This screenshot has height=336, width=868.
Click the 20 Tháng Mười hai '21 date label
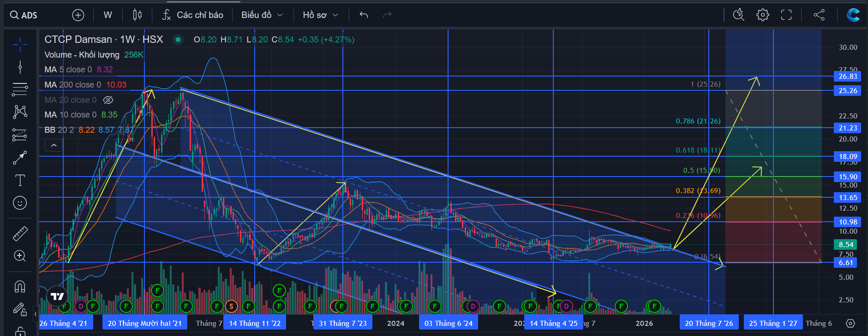click(x=145, y=323)
